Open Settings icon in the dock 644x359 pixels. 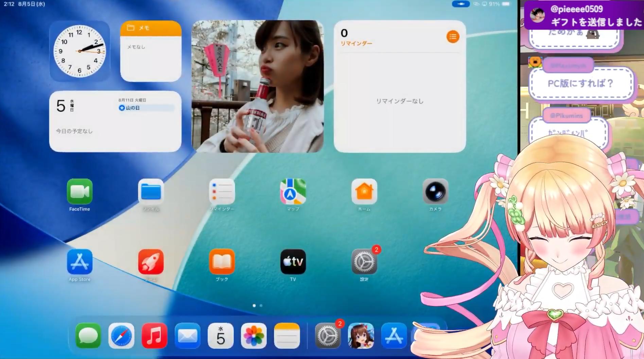(328, 336)
